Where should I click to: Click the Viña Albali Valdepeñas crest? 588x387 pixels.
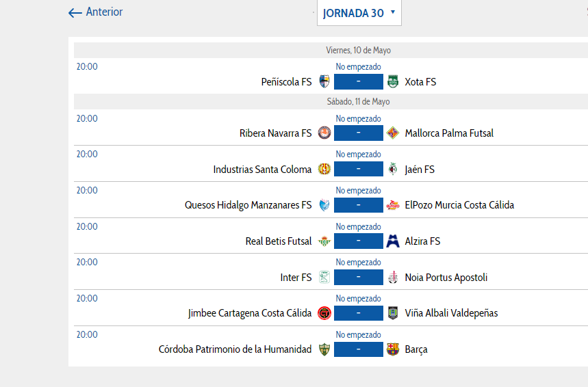tap(393, 313)
